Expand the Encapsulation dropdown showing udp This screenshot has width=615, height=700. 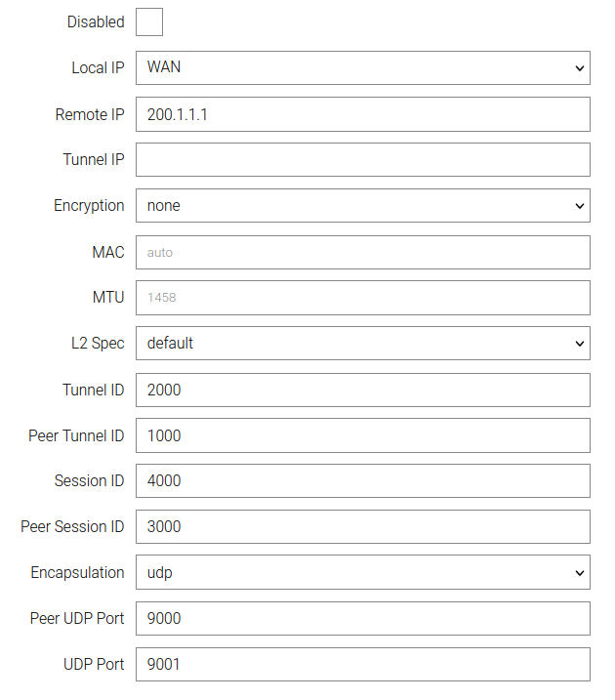click(362, 573)
